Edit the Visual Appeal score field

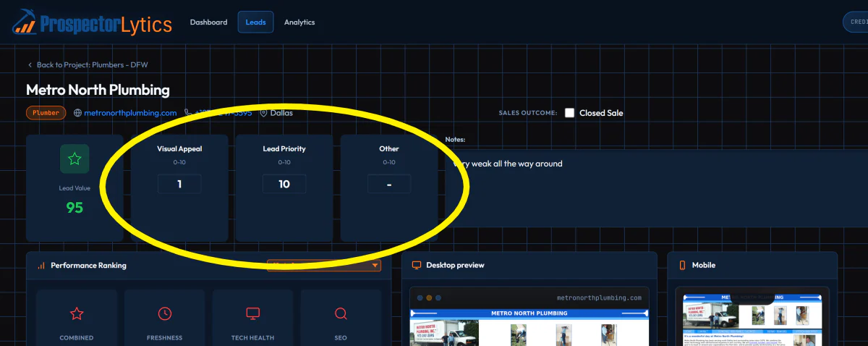[x=179, y=184]
